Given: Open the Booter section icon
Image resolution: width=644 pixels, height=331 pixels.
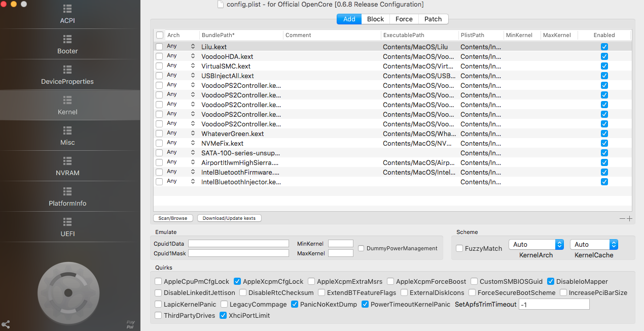Looking at the screenshot, I should pos(67,39).
